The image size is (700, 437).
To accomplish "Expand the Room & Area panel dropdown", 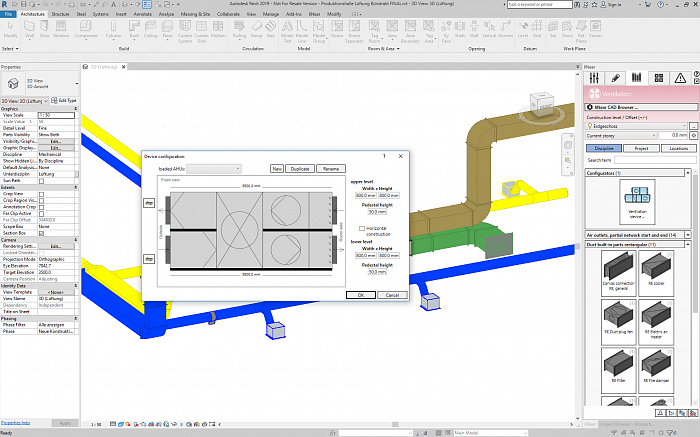I will pos(383,49).
